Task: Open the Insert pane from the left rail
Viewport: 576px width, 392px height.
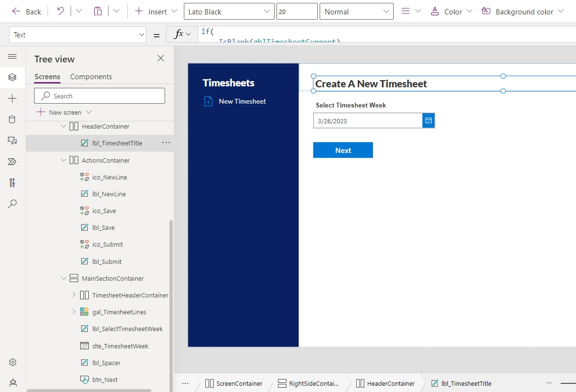Action: click(12, 98)
